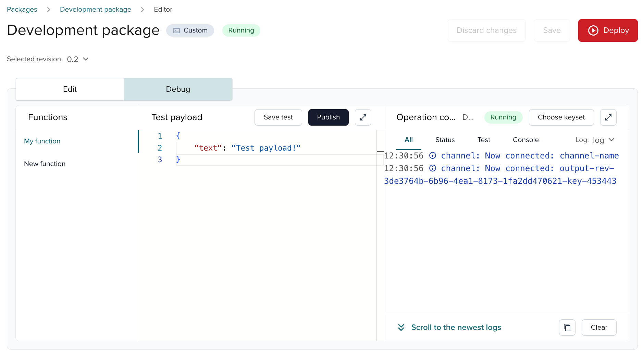Publish the test payload
The width and height of the screenshot is (644, 358).
[x=328, y=117]
